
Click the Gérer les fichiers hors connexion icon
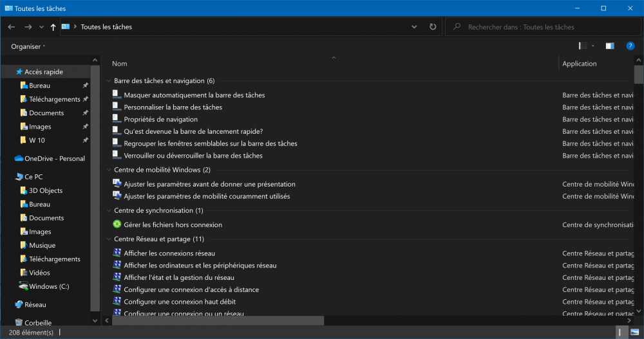pyautogui.click(x=117, y=224)
